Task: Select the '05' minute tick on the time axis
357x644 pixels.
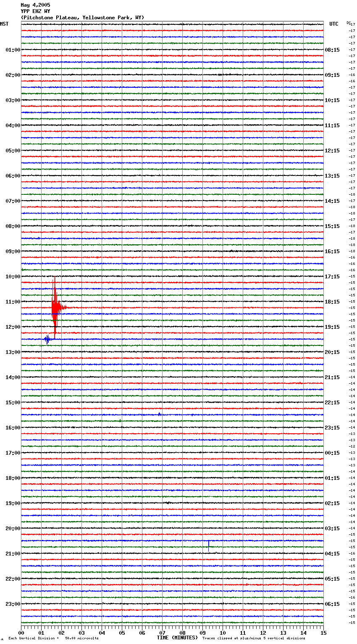Action: pyautogui.click(x=122, y=633)
